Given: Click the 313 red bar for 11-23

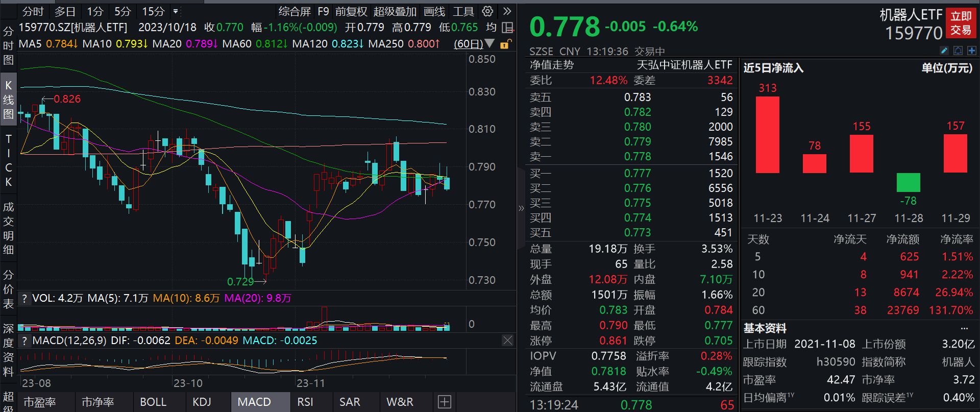Looking at the screenshot, I should pos(767,135).
